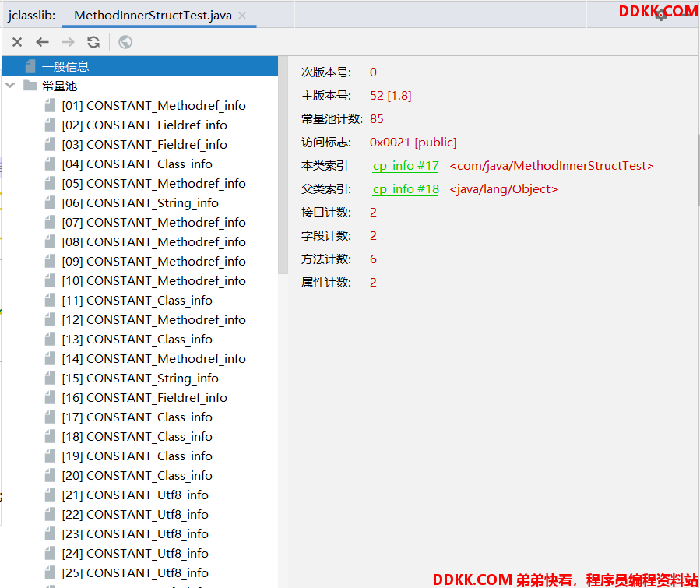Click the 0x0021 [public] access flags value
This screenshot has width=700, height=588.
pyautogui.click(x=413, y=143)
